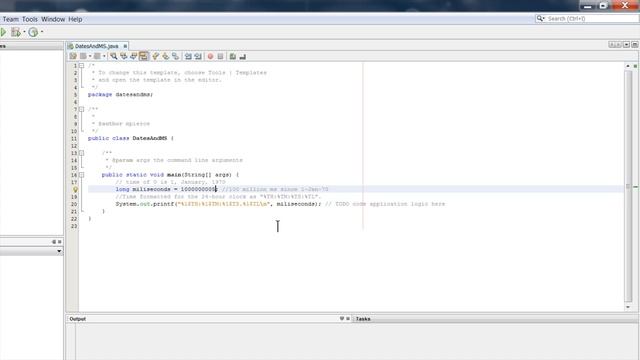The width and height of the screenshot is (640, 360).
Task: Open the Window menu
Action: pos(53,19)
